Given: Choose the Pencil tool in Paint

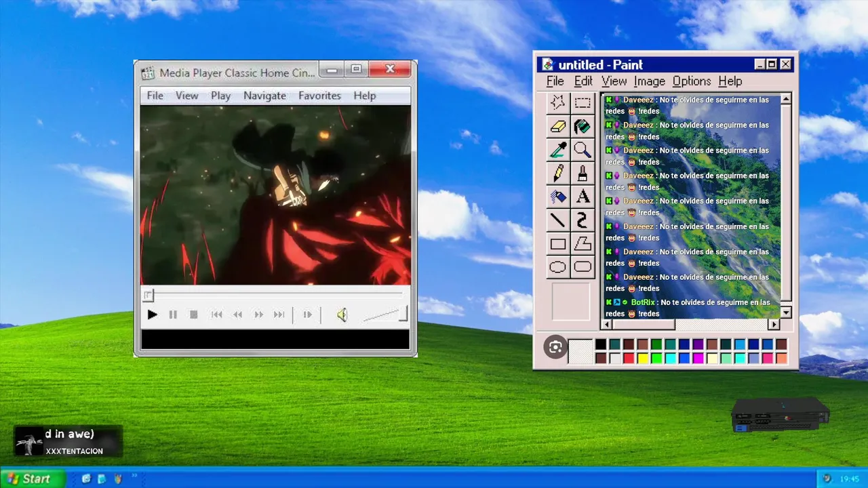Looking at the screenshot, I should 557,174.
